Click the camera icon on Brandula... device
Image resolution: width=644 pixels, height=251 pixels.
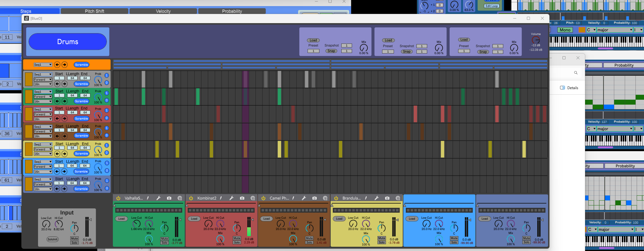(387, 198)
